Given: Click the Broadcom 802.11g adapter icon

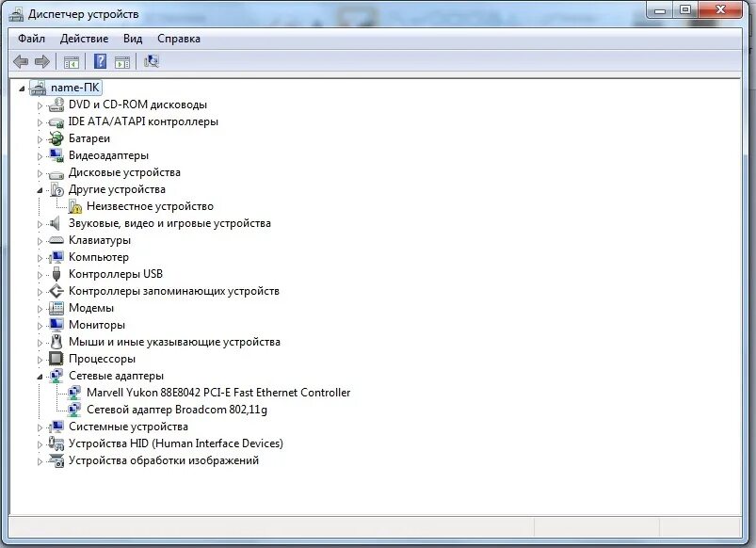Looking at the screenshot, I should 73,410.
